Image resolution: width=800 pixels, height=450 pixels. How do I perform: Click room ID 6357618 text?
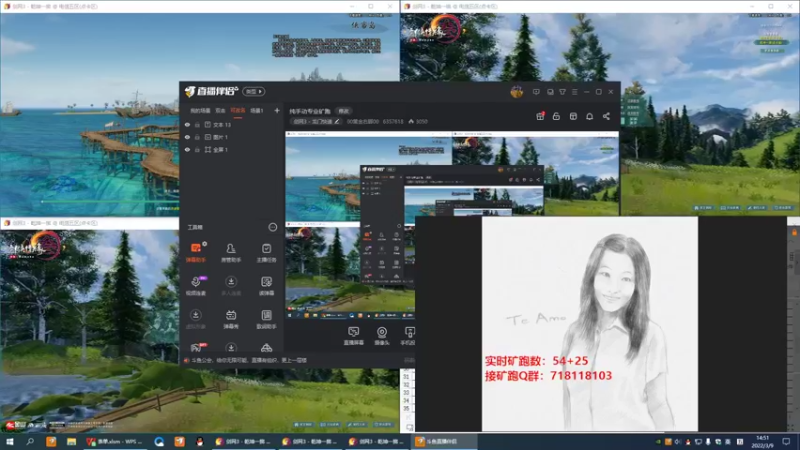393,121
